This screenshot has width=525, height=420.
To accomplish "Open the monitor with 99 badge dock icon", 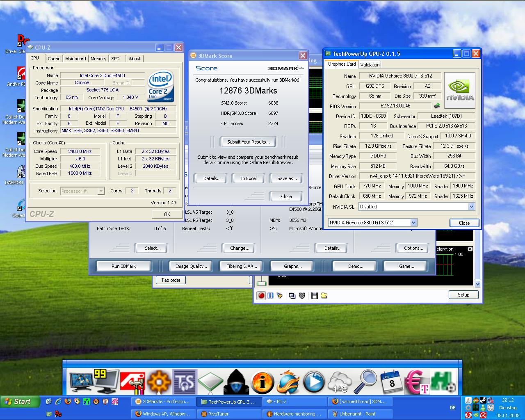I will tap(107, 381).
